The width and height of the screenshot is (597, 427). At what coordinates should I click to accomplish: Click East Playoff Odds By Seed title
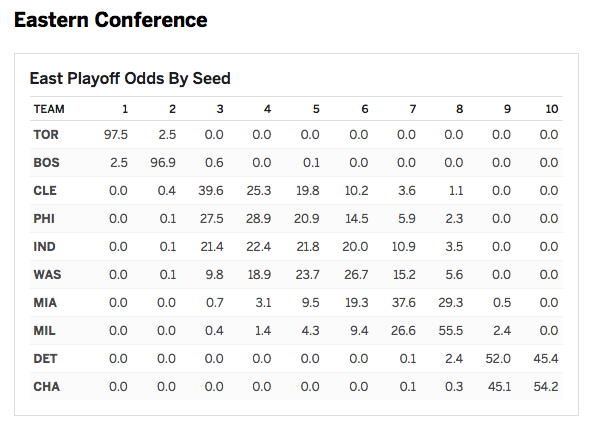[130, 78]
